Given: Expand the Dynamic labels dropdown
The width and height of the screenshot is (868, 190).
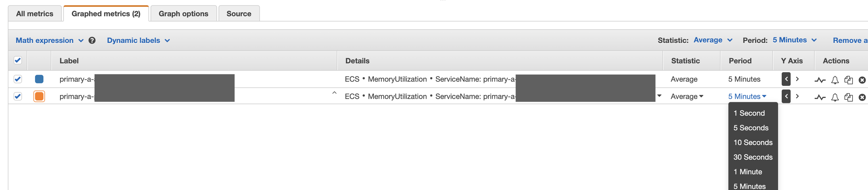Looking at the screenshot, I should tap(138, 40).
